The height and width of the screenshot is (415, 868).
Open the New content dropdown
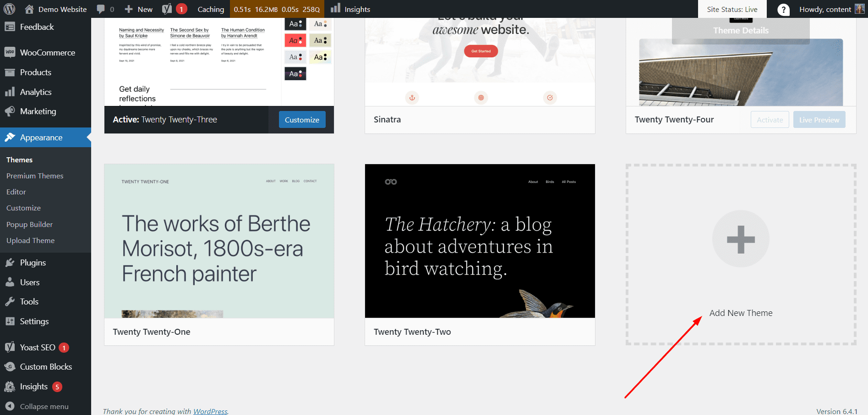[x=139, y=9]
